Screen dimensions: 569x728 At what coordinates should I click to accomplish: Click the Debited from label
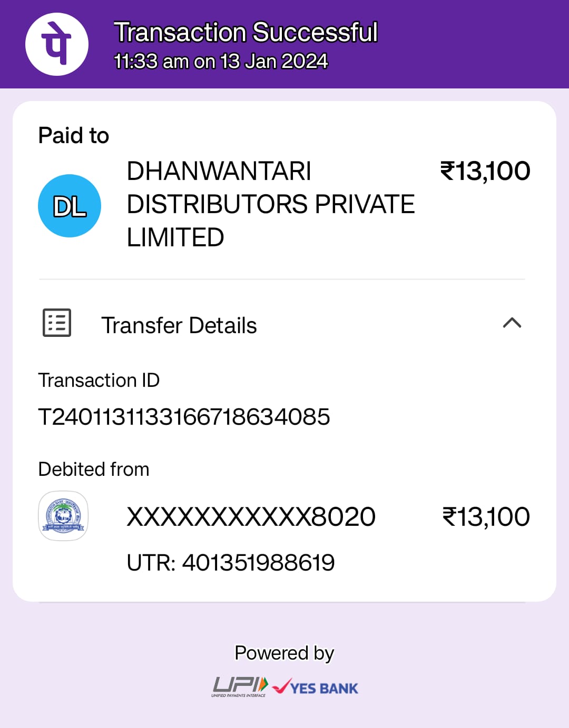[94, 469]
